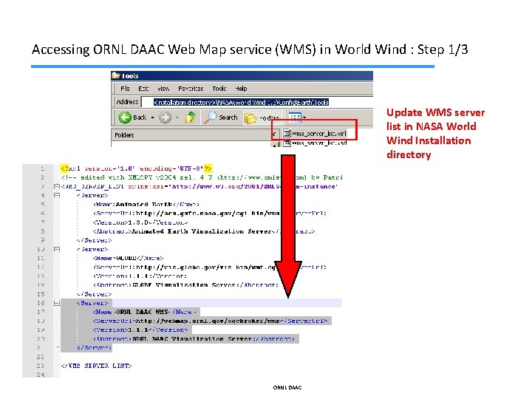
Task: Click the closing Server tag on line 15
Action: 94,294
